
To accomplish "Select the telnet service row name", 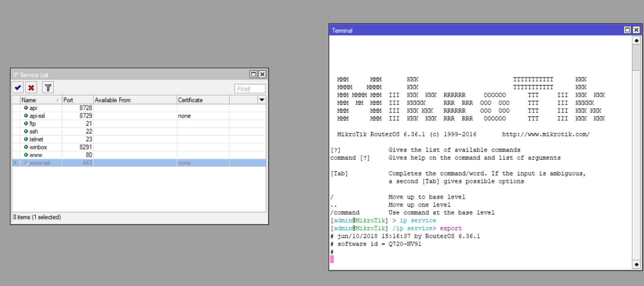I will click(36, 139).
